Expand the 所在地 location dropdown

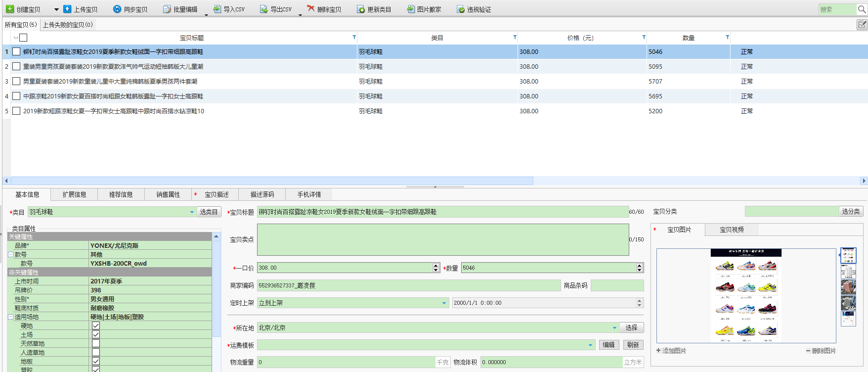pyautogui.click(x=614, y=327)
